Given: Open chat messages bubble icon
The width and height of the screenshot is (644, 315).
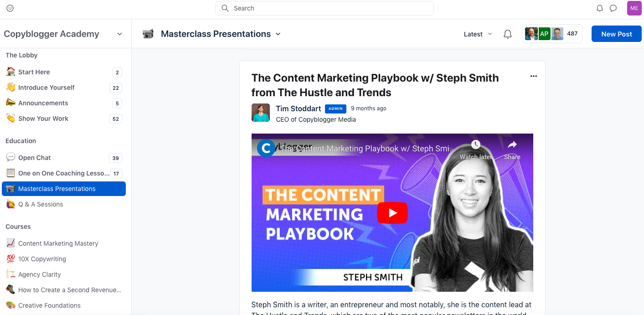Looking at the screenshot, I should (613, 8).
